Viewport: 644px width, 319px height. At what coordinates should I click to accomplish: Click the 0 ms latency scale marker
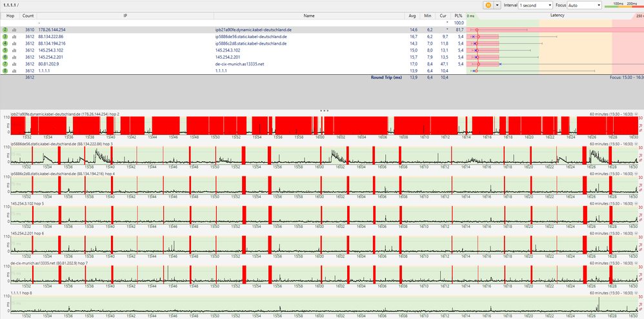tap(470, 16)
